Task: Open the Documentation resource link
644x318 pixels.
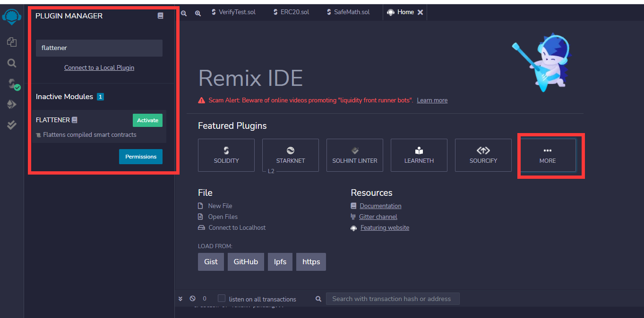Action: [380, 206]
